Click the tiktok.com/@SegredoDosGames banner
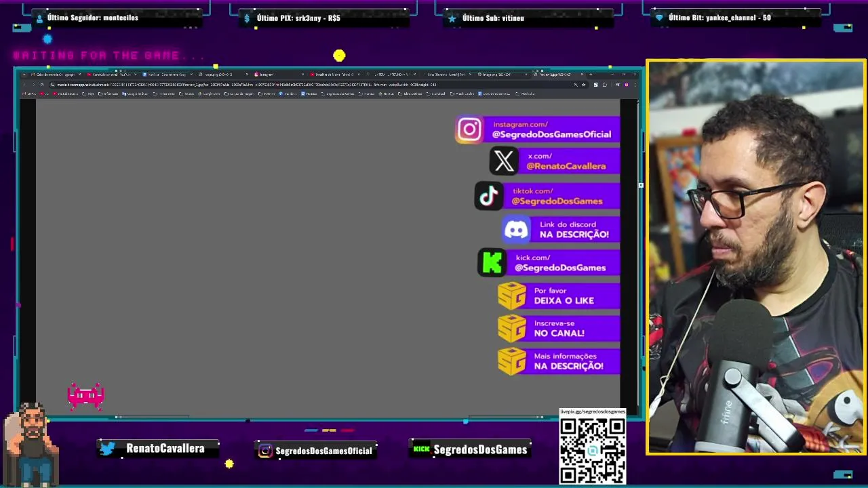The height and width of the screenshot is (488, 868). (547, 197)
